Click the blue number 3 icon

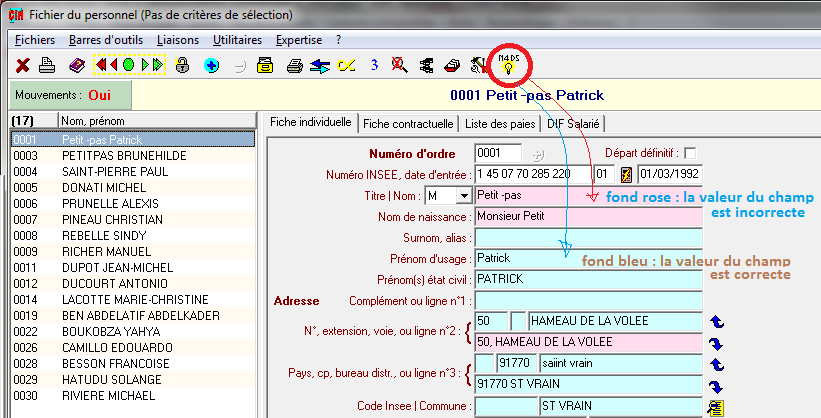(x=374, y=65)
